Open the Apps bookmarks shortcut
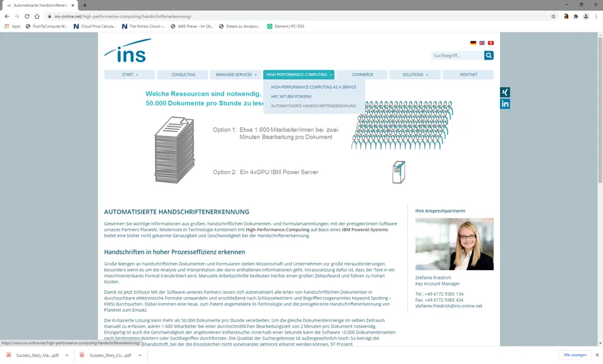603x364 pixels. [x=12, y=27]
